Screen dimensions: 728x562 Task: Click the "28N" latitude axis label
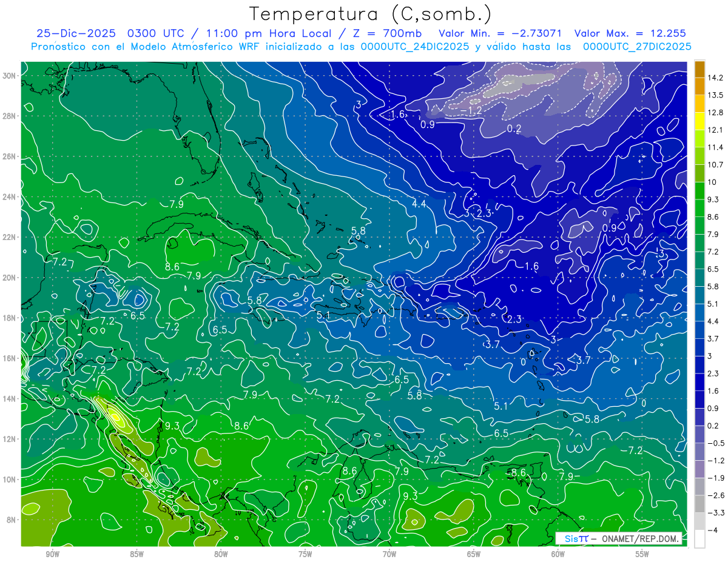coord(10,116)
